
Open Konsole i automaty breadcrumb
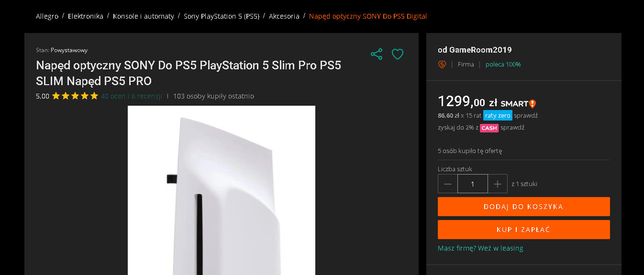144,16
